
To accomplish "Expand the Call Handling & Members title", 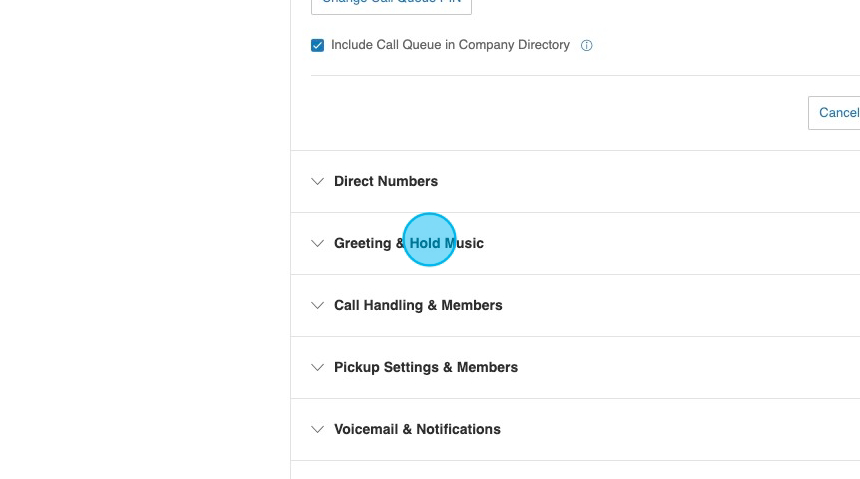I will coord(418,306).
